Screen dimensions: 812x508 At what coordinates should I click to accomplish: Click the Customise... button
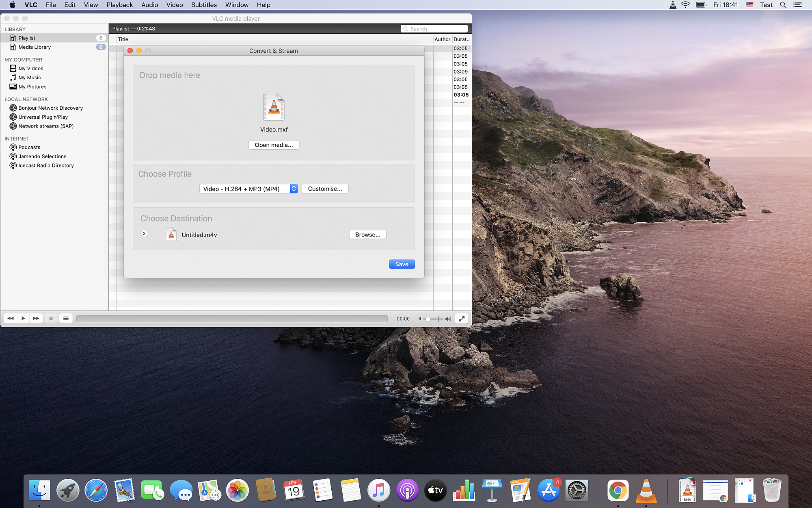pos(325,189)
